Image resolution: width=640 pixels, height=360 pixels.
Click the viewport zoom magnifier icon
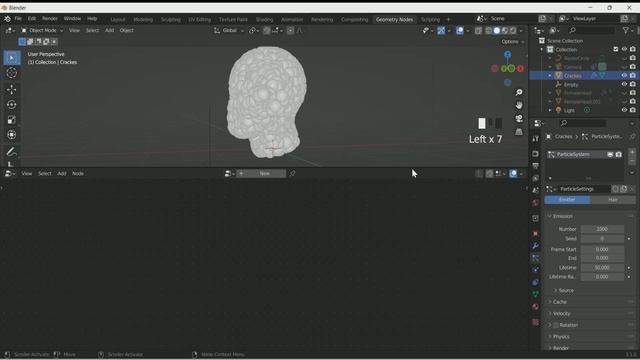pos(519,93)
